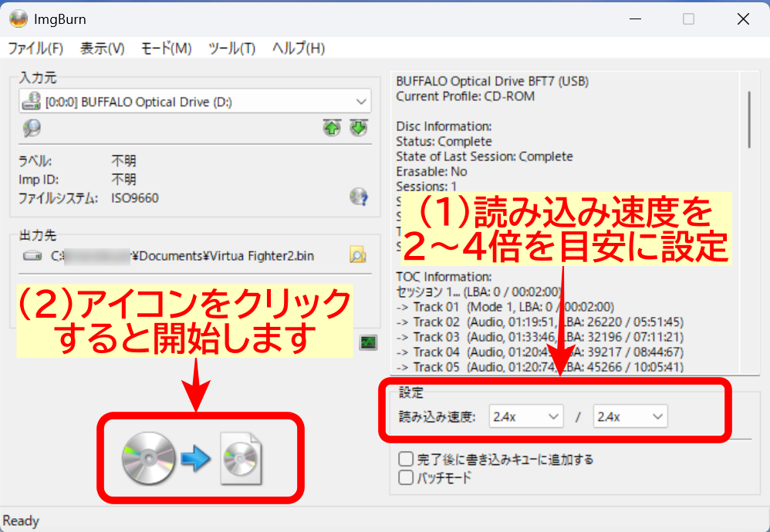
Task: Select the Track 02 Audio line
Action: 539,322
